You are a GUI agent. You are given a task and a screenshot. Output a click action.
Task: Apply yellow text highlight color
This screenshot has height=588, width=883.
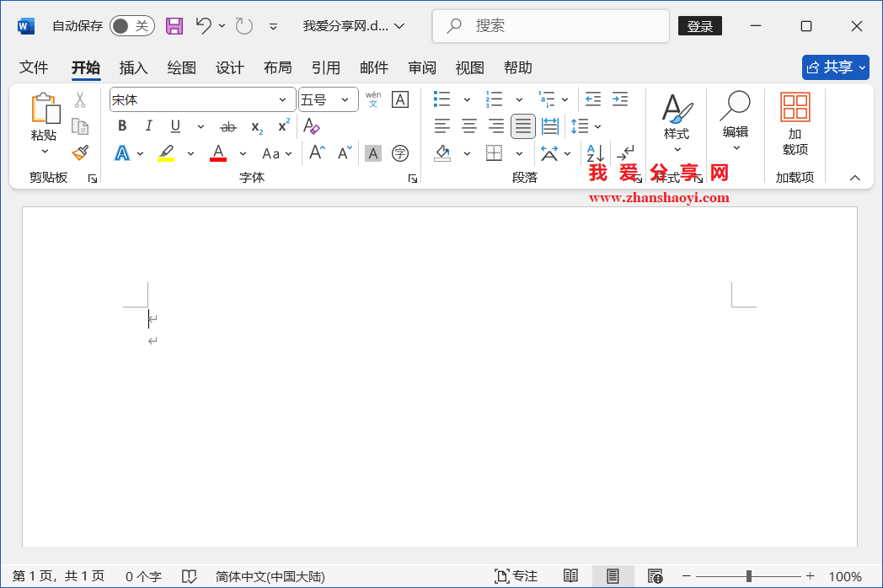click(x=165, y=153)
